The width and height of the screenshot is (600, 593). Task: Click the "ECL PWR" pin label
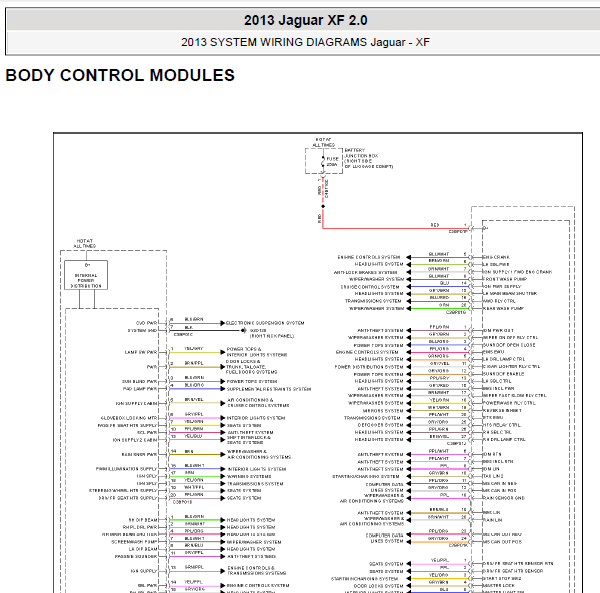pos(147,432)
